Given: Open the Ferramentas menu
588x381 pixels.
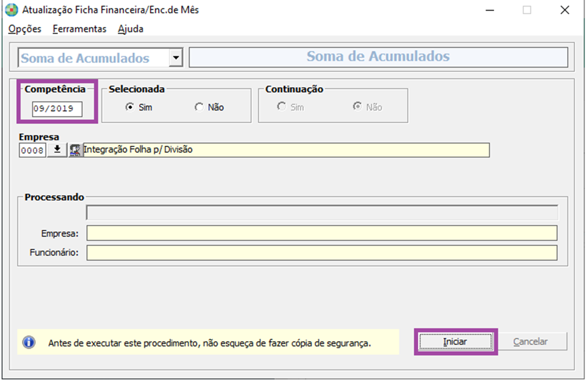Looking at the screenshot, I should click(79, 29).
